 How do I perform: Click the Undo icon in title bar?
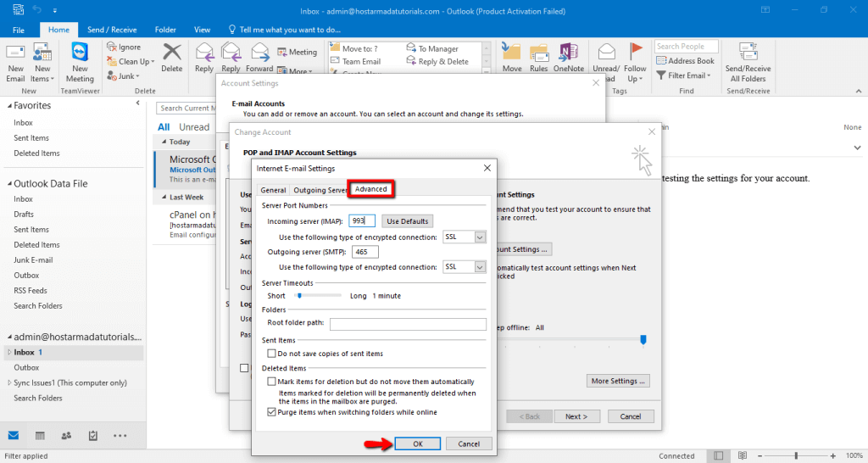tap(37, 9)
